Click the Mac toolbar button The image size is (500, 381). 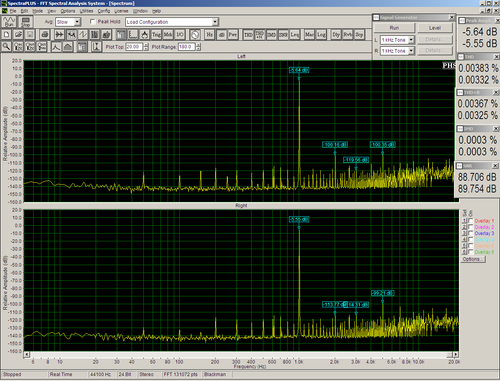coord(309,34)
